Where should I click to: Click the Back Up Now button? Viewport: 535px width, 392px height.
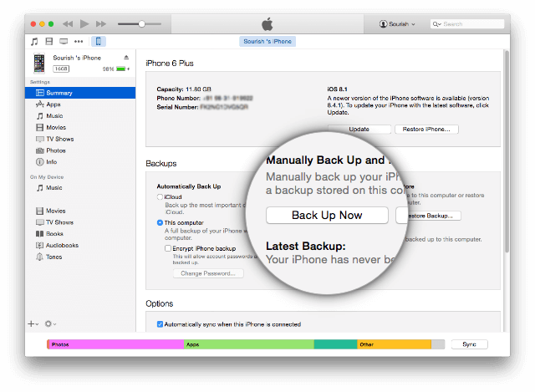point(327,216)
